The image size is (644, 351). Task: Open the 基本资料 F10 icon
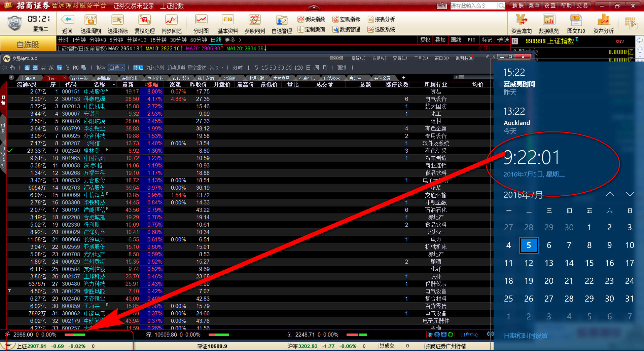[228, 20]
